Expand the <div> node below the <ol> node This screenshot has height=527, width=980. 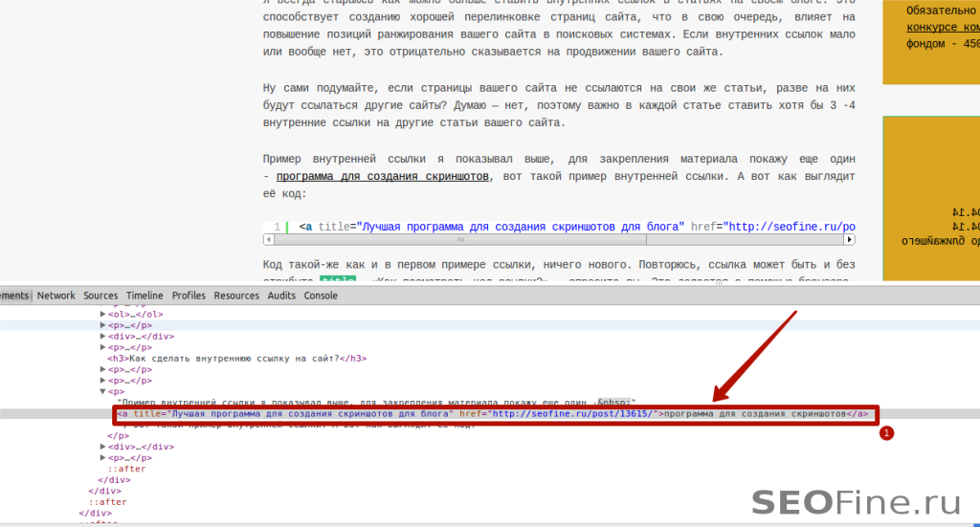pos(103,336)
